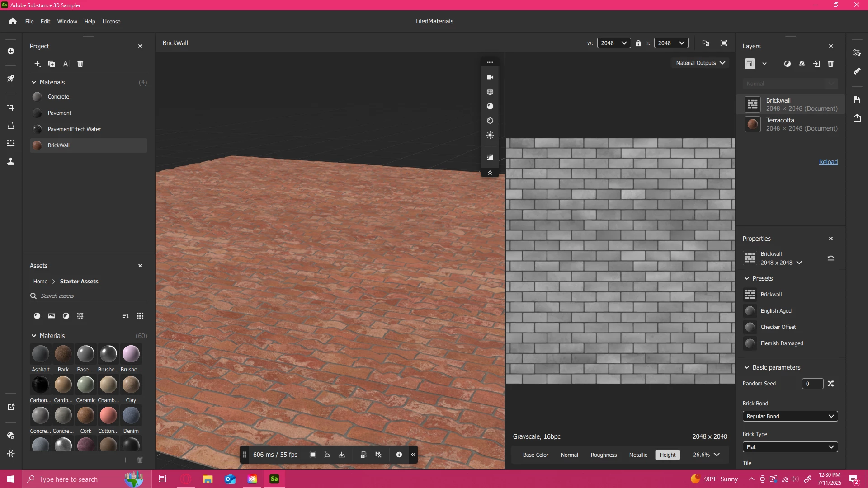This screenshot has width=868, height=488.
Task: Click the Reload link
Action: click(828, 162)
